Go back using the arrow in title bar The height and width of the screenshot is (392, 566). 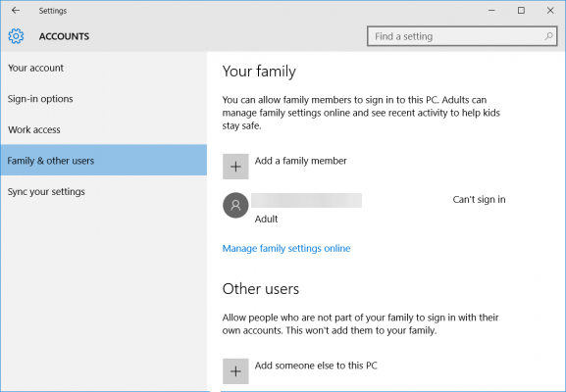click(x=16, y=11)
